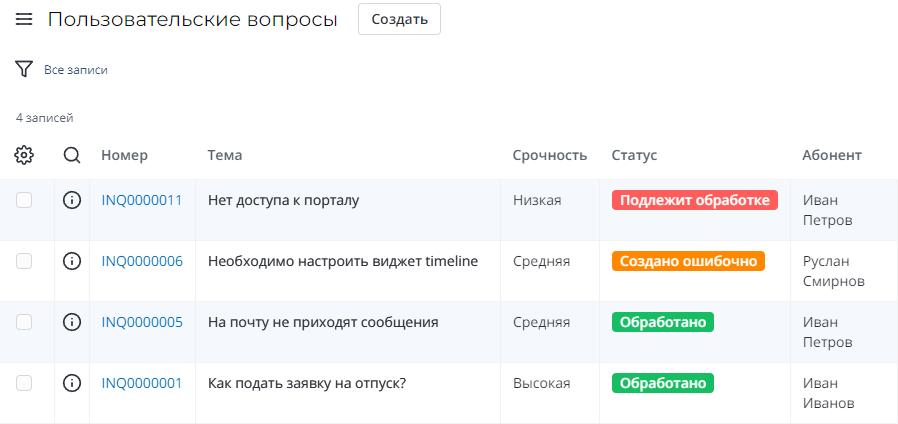The height and width of the screenshot is (424, 898).
Task: Tick checkbox for INQ0000006 row
Action: (x=24, y=261)
